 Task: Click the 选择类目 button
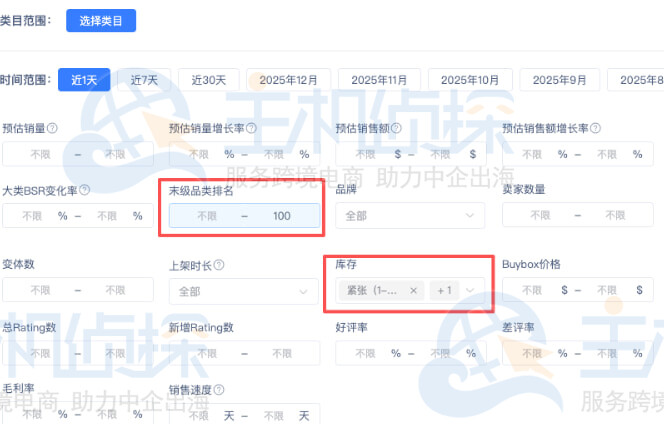pyautogui.click(x=101, y=21)
